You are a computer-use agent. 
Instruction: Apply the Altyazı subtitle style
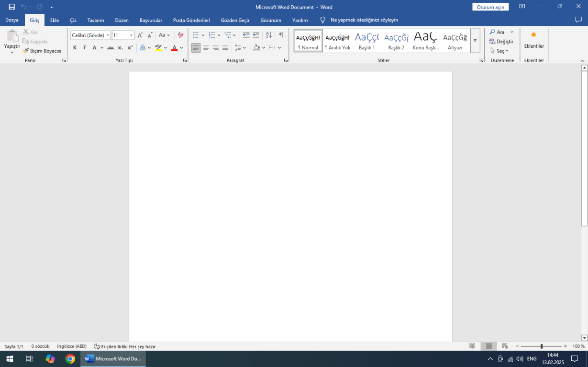tap(455, 41)
